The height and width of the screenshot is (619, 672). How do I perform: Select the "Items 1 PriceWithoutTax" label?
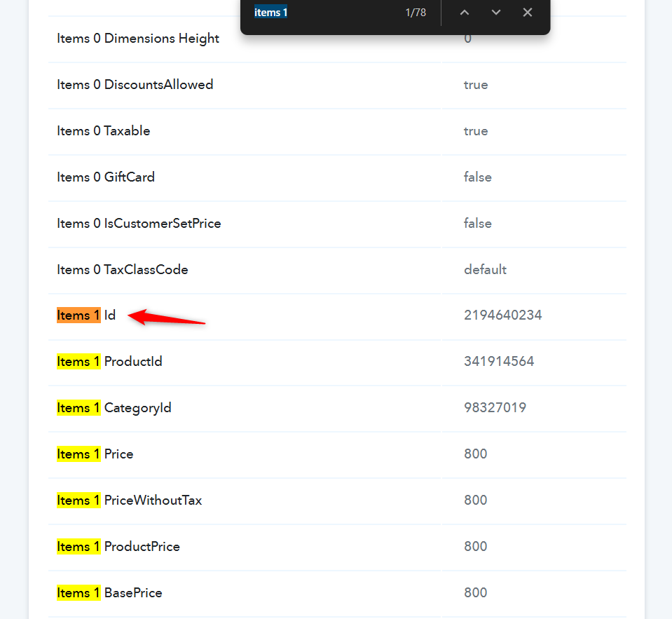point(129,501)
